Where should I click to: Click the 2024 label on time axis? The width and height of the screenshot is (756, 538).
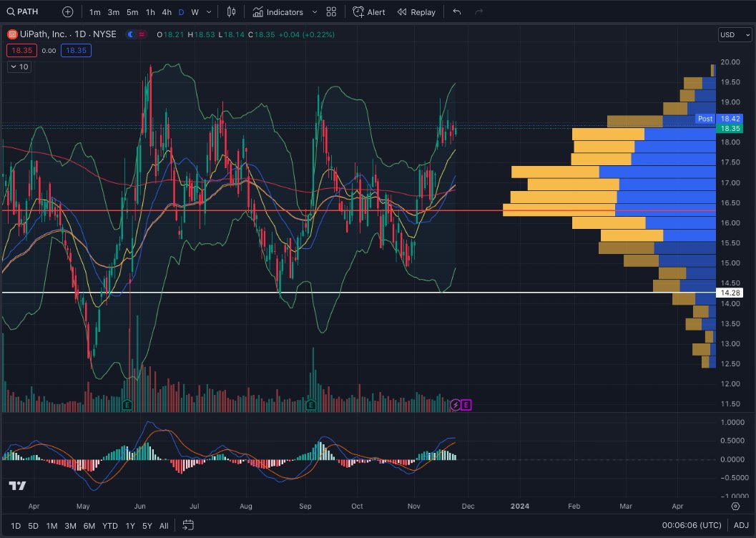[x=520, y=507]
